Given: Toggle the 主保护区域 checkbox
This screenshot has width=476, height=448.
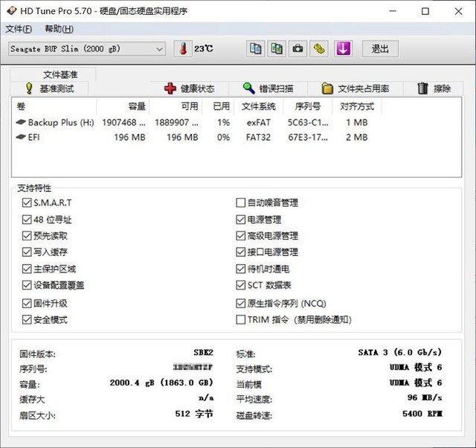Looking at the screenshot, I should (x=27, y=269).
